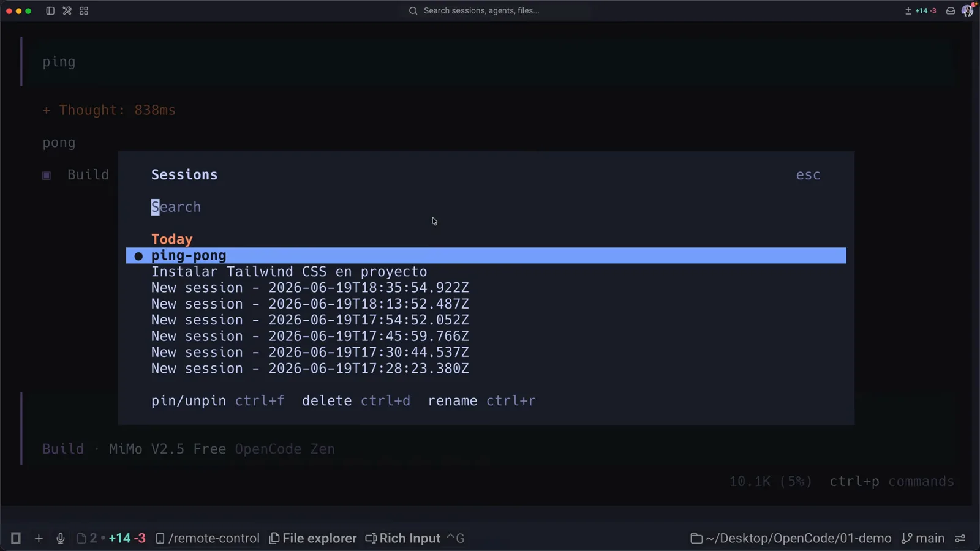Click the ctrl+p commands hint

click(892, 482)
